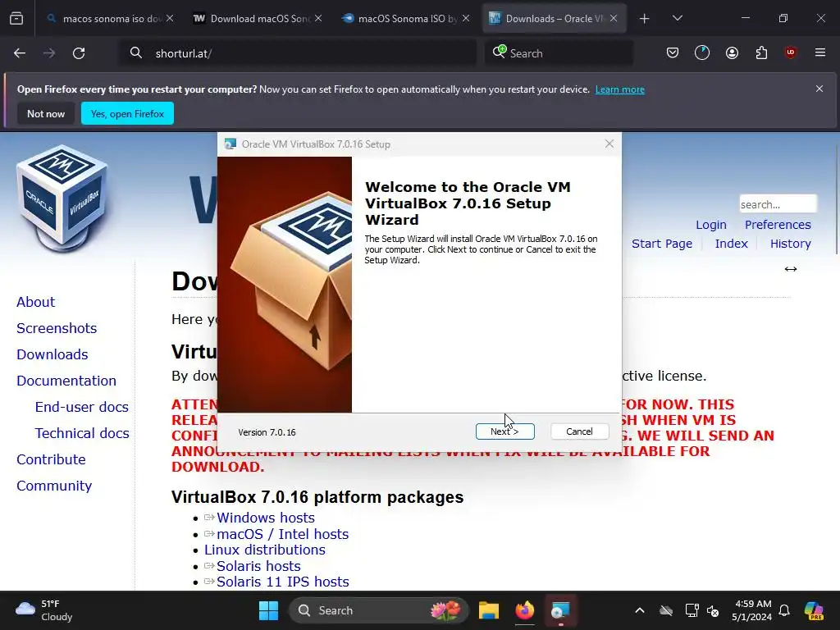
Task: Click the circular progress icon in toolbar
Action: point(702,53)
